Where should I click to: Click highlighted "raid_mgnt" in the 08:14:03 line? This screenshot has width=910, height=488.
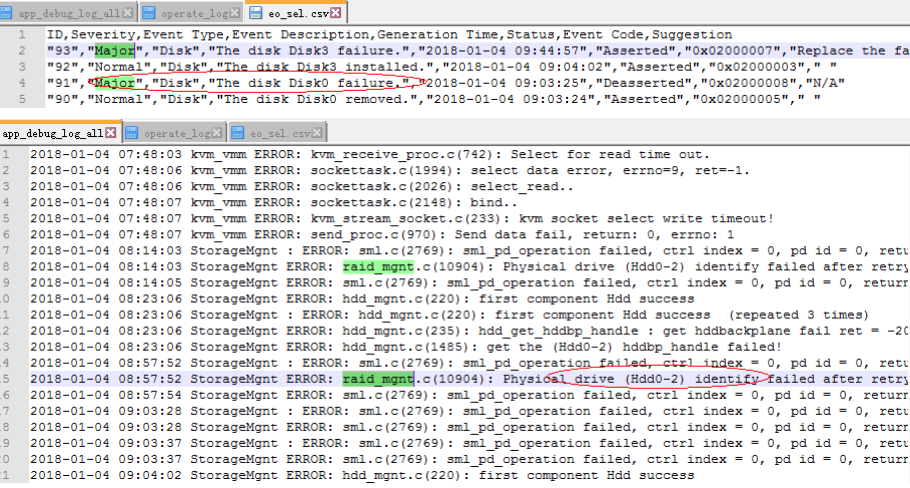378,267
